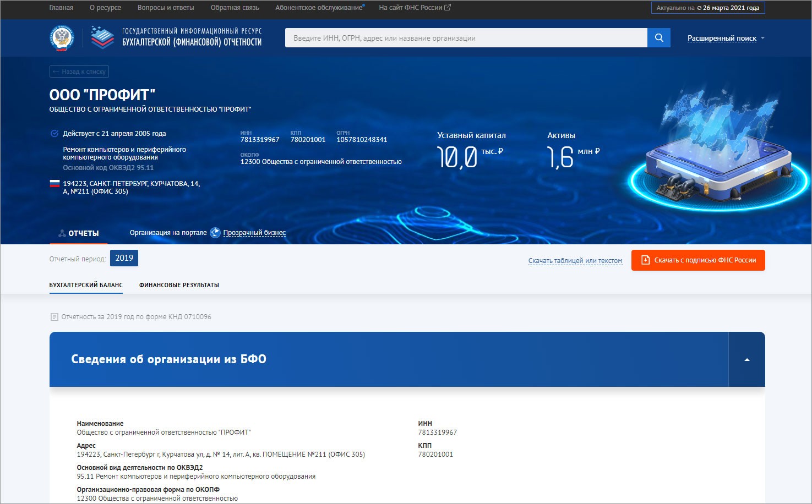
Task: Click the back arrow in 'Назад к списку'
Action: click(56, 72)
